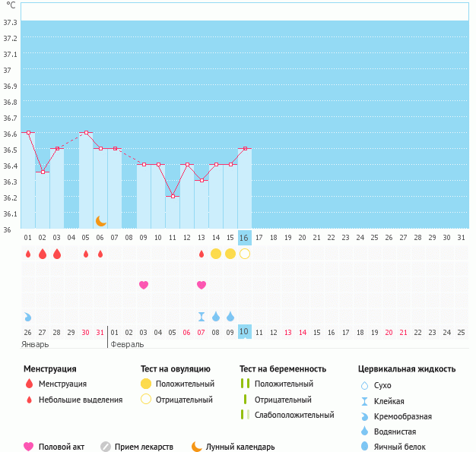
Task: Select the negative ovulation test on day 16
Action: pos(245,254)
